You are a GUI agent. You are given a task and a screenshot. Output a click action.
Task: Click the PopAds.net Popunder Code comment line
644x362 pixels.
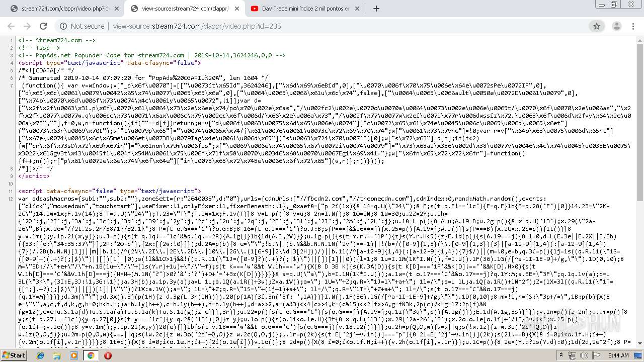click(x=152, y=55)
